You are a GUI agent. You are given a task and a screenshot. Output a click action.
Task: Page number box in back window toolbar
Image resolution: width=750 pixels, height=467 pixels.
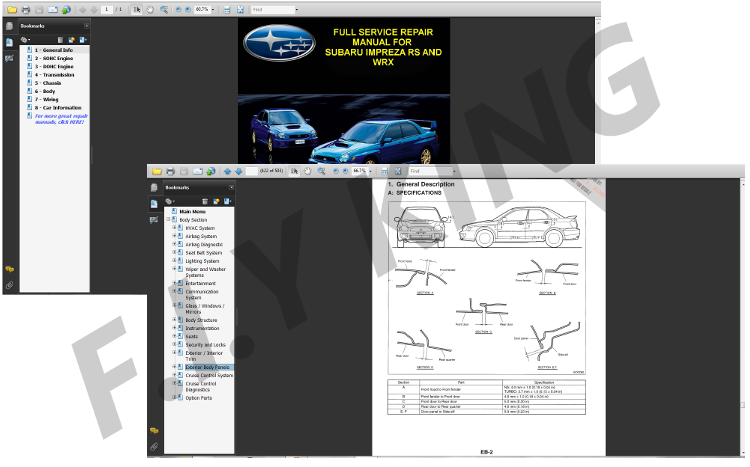tap(107, 10)
